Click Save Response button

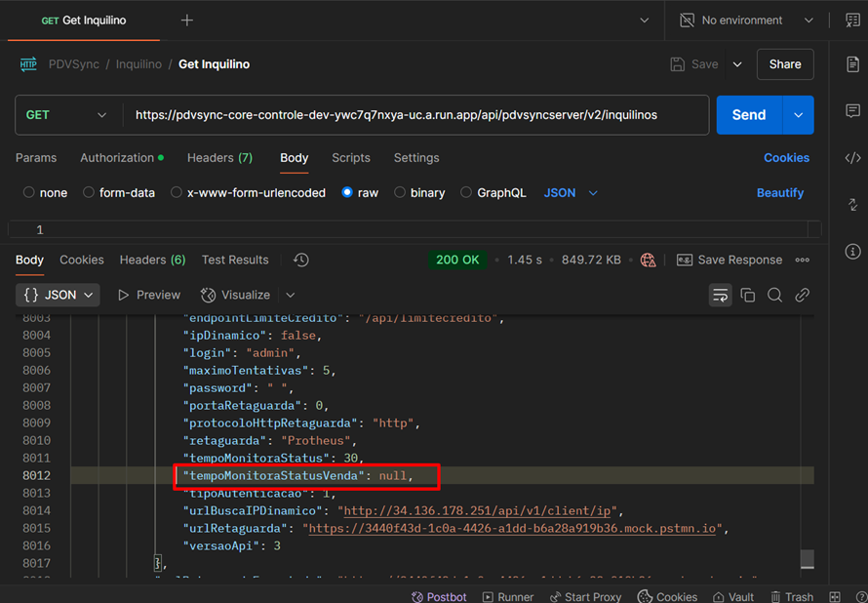(730, 260)
